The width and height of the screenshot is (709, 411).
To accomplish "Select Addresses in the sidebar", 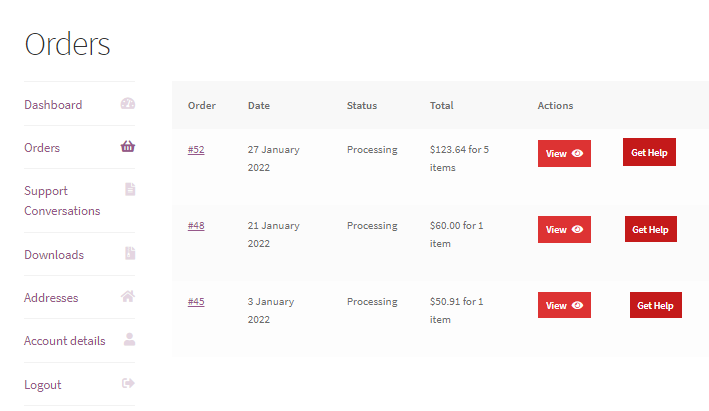I will coord(51,298).
